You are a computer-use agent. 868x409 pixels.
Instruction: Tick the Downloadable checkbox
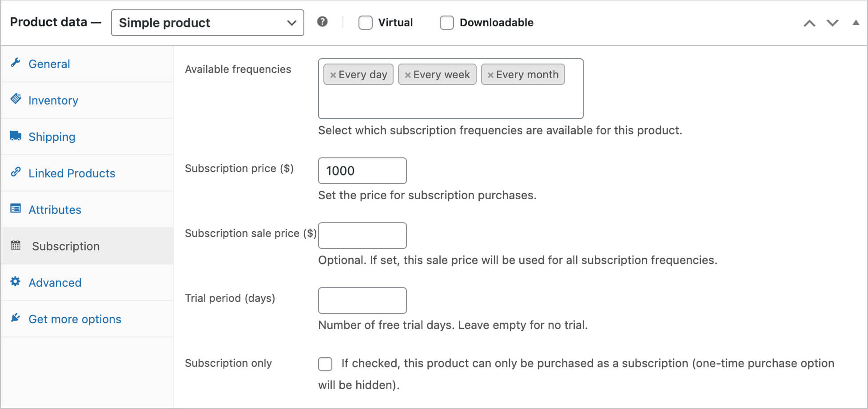447,23
